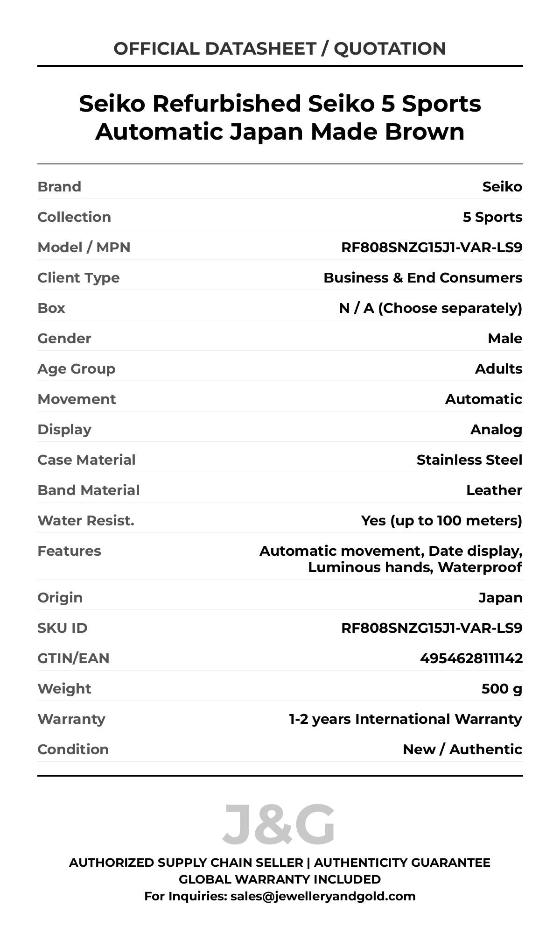Click the Warranty value text

point(405,719)
